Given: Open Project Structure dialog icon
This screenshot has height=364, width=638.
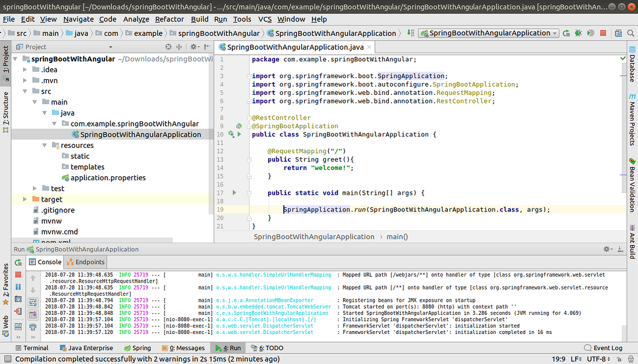Looking at the screenshot, I should 618,33.
